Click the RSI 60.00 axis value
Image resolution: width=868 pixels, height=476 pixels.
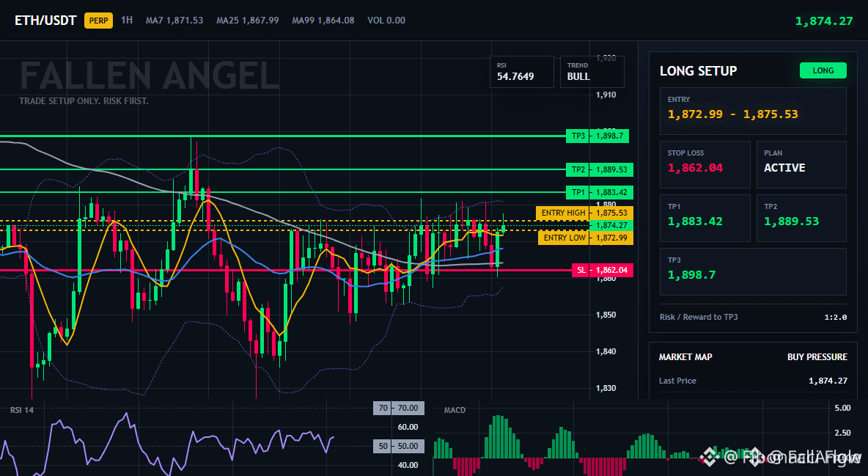(x=408, y=428)
